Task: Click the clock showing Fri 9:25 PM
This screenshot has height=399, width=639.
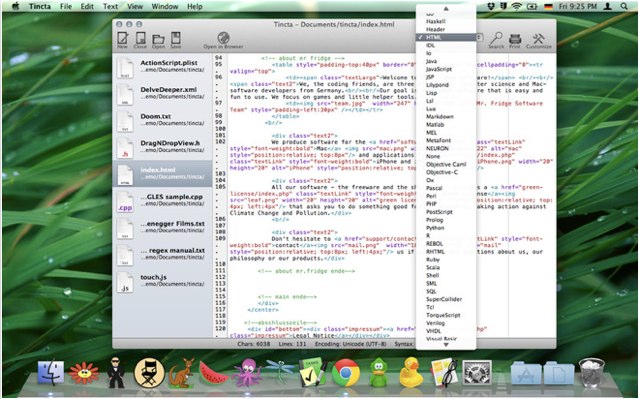Action: [577, 6]
